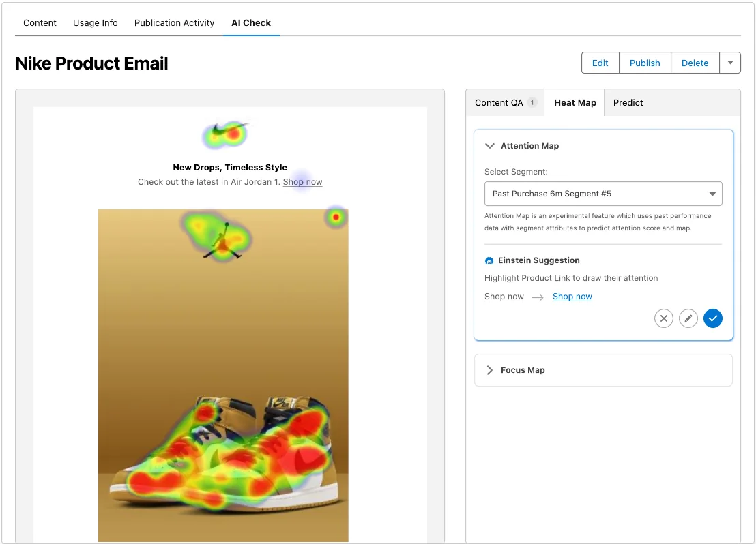The height and width of the screenshot is (544, 756).
Task: Switch to the Content tab
Action: point(40,23)
